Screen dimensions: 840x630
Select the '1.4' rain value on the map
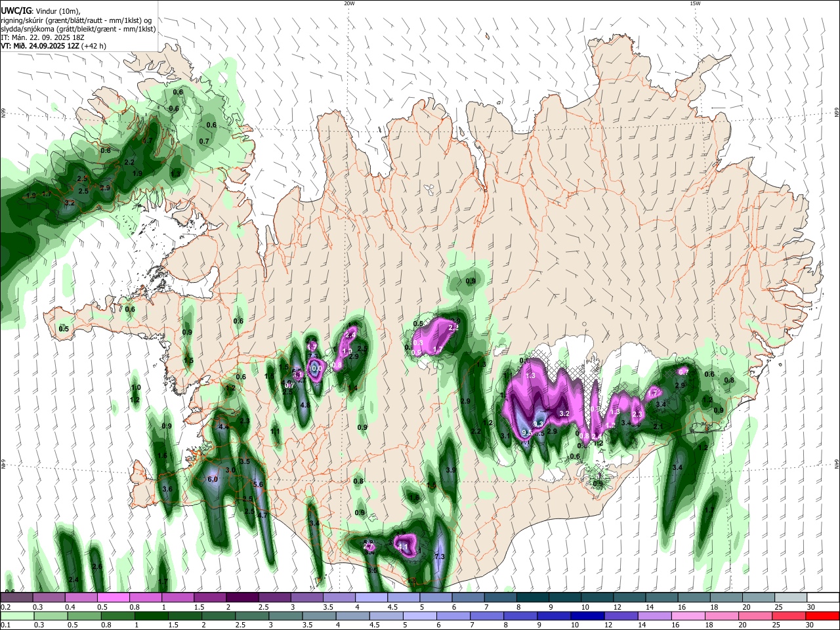click(x=352, y=388)
